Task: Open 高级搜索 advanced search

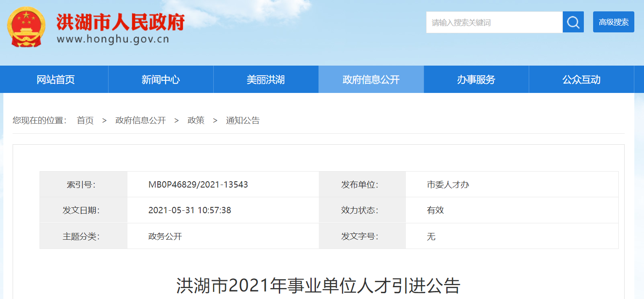Action: point(613,22)
